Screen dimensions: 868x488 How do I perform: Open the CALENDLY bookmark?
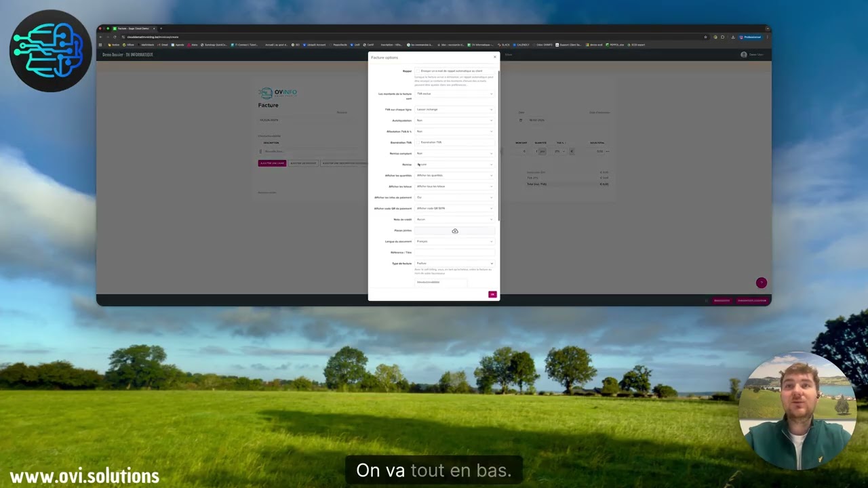pyautogui.click(x=521, y=45)
